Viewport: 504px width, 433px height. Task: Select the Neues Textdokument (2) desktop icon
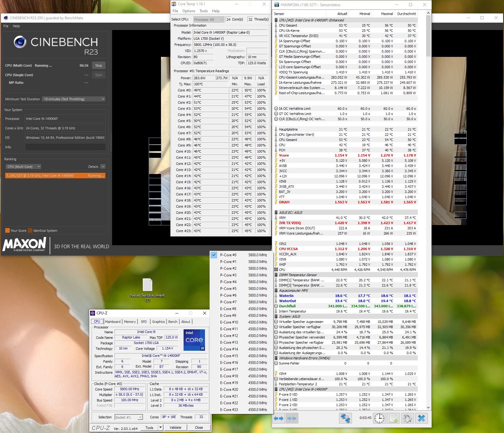(x=148, y=290)
